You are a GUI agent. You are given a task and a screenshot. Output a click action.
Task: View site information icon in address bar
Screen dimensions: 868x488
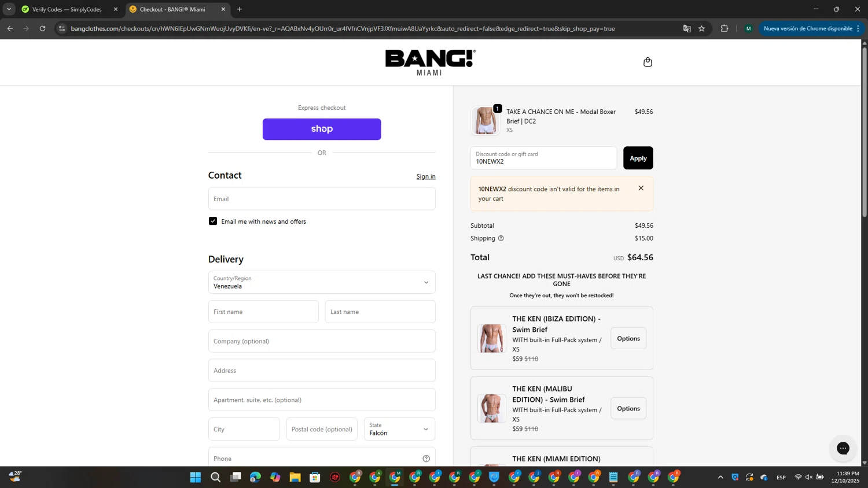point(62,28)
